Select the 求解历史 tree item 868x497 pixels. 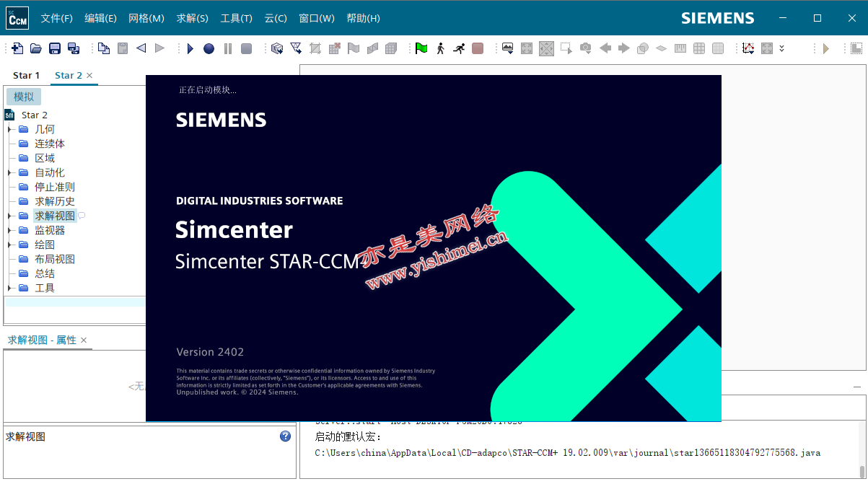pos(55,201)
